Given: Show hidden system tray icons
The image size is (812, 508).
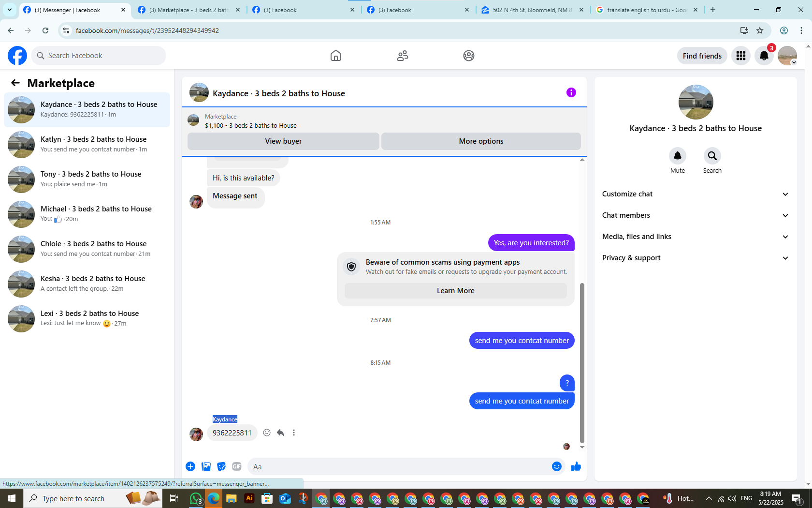Looking at the screenshot, I should coord(709,498).
